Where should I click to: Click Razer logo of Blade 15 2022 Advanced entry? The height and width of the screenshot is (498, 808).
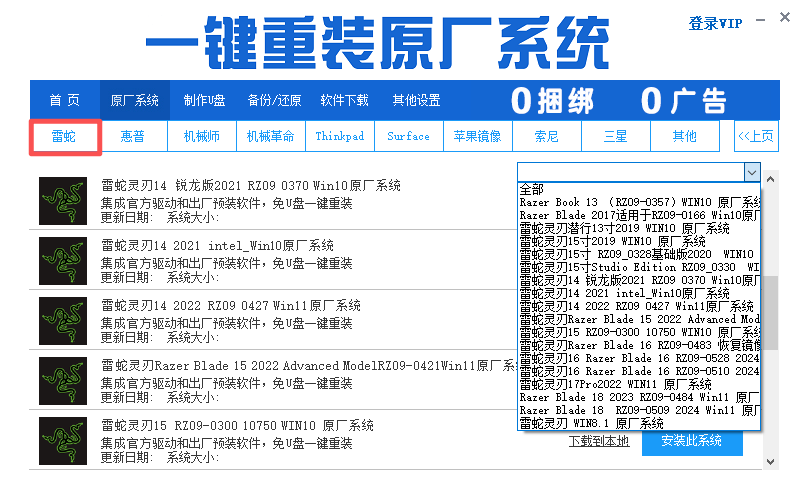(x=63, y=381)
